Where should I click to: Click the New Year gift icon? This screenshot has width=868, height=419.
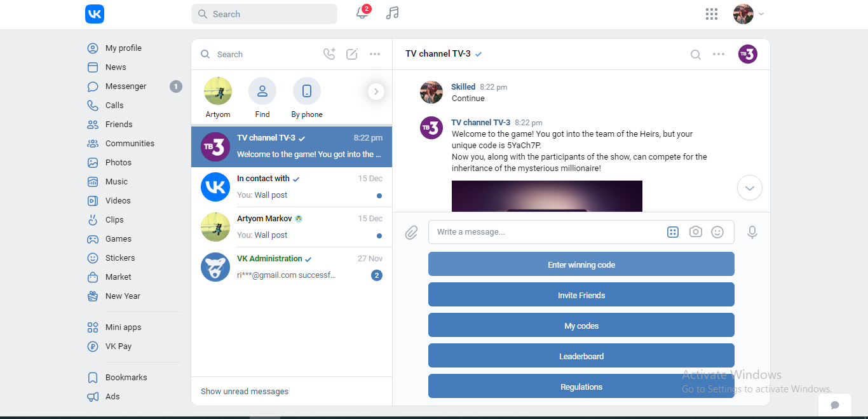pyautogui.click(x=93, y=296)
